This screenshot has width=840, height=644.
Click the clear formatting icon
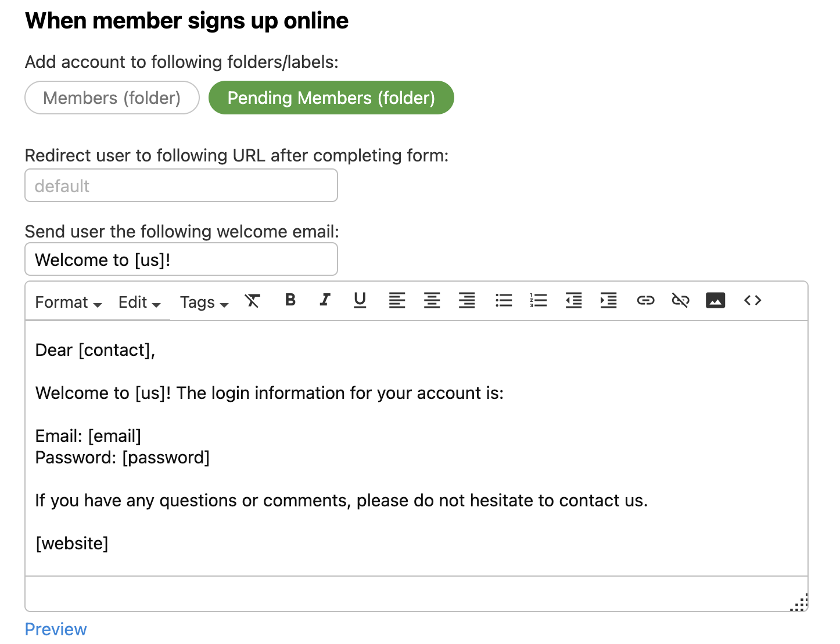pyautogui.click(x=252, y=301)
